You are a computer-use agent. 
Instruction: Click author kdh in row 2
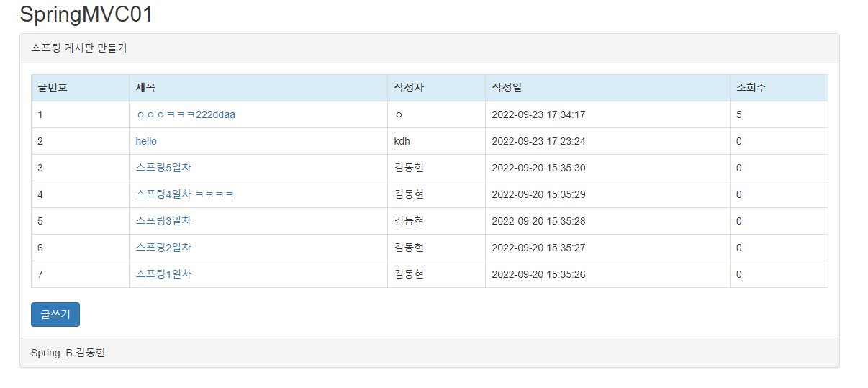[402, 141]
